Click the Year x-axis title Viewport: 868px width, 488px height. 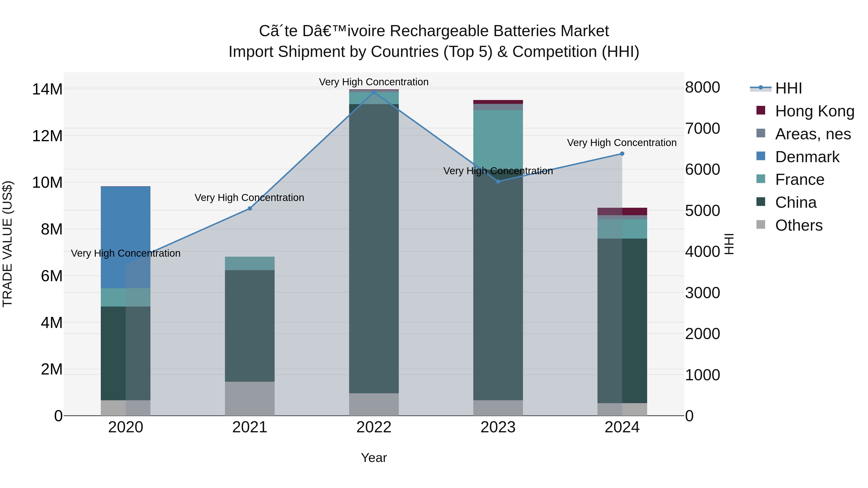tap(374, 458)
